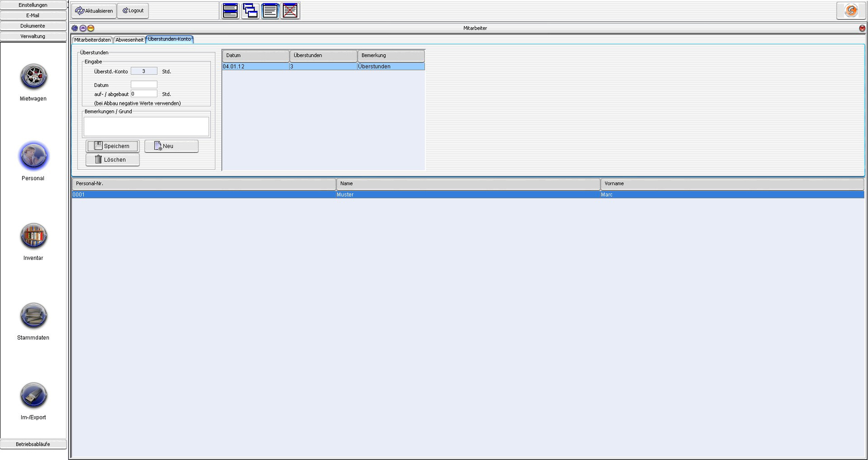Screen dimensions: 868x460
Task: Open the Einstellungen menu section
Action: pos(33,5)
